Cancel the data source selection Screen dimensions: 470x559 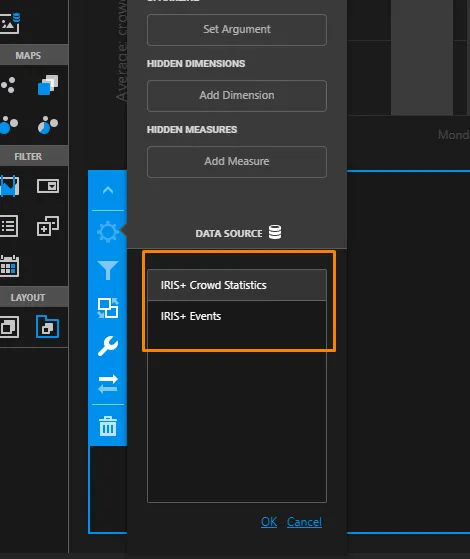point(304,522)
